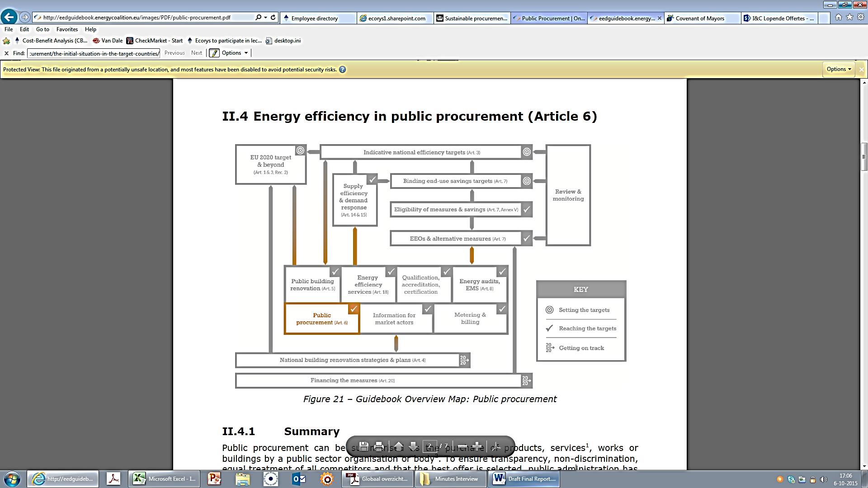Open the address bar search dropdown arrow
868x488 pixels.
pyautogui.click(x=265, y=18)
